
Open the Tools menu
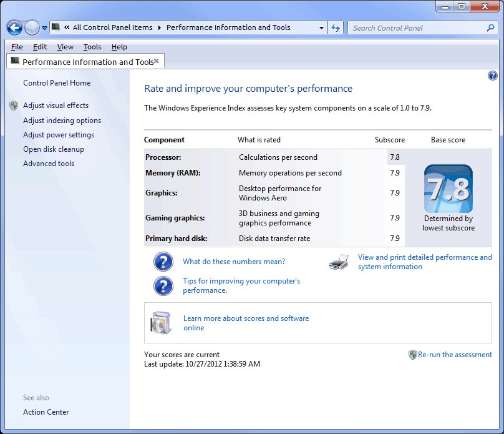pos(92,47)
